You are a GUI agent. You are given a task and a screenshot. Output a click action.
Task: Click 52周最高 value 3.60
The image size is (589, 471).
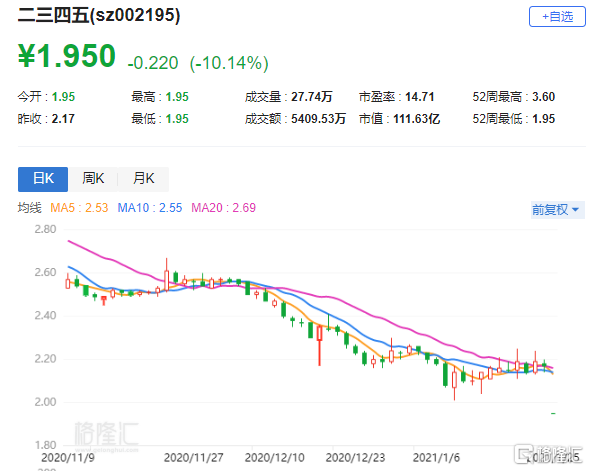click(x=543, y=97)
